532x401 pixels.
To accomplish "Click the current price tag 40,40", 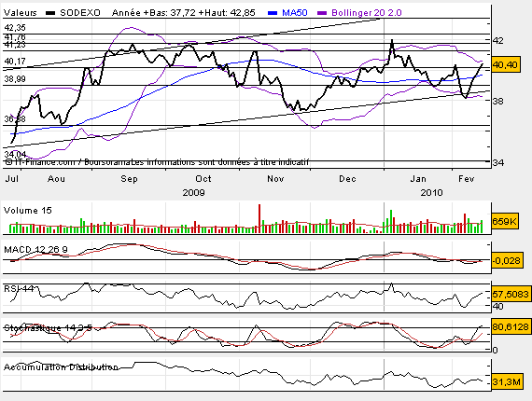I will click(x=505, y=64).
